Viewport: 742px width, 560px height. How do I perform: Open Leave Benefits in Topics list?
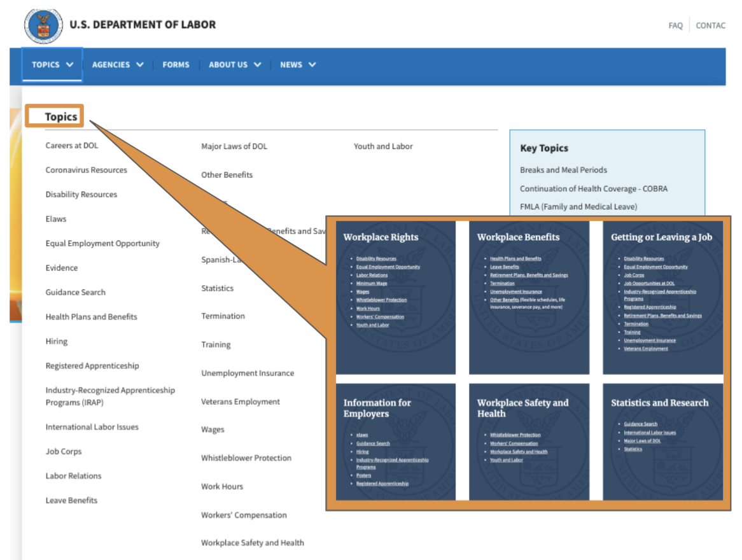(x=71, y=500)
